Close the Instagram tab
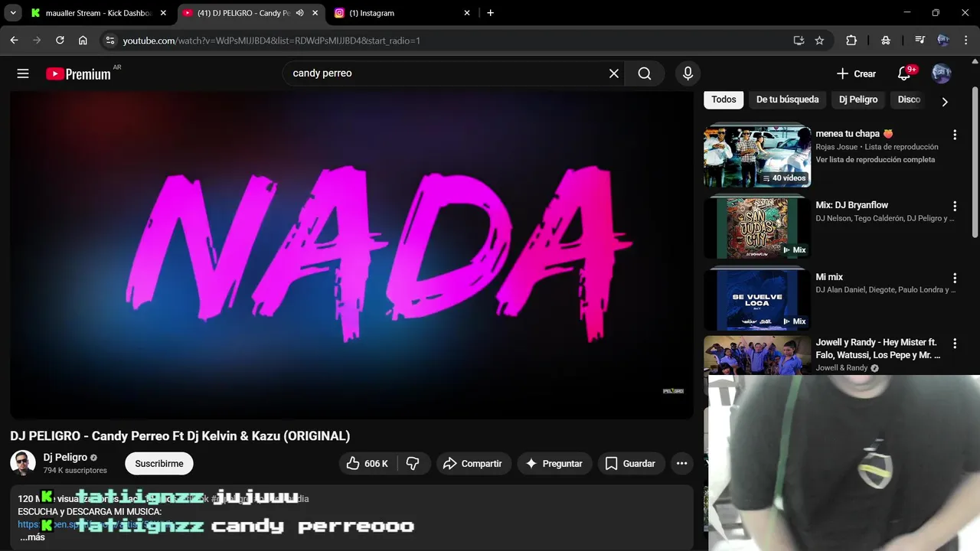980x551 pixels. pos(467,13)
